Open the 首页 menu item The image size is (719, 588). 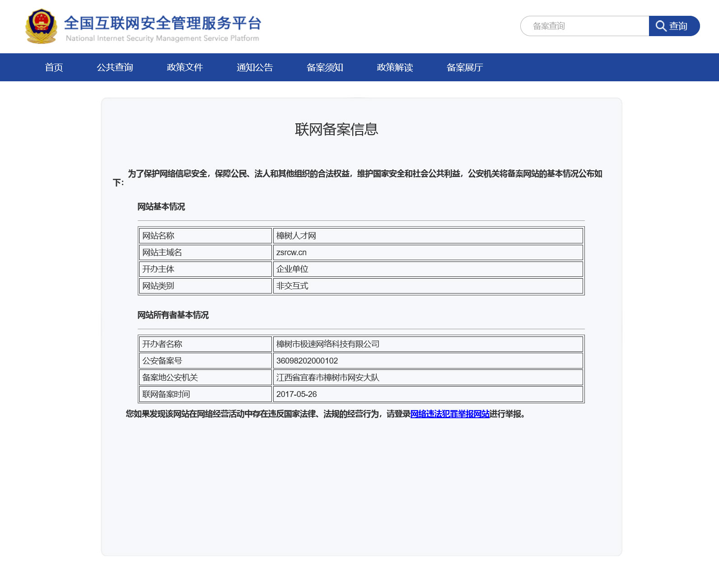pos(54,67)
